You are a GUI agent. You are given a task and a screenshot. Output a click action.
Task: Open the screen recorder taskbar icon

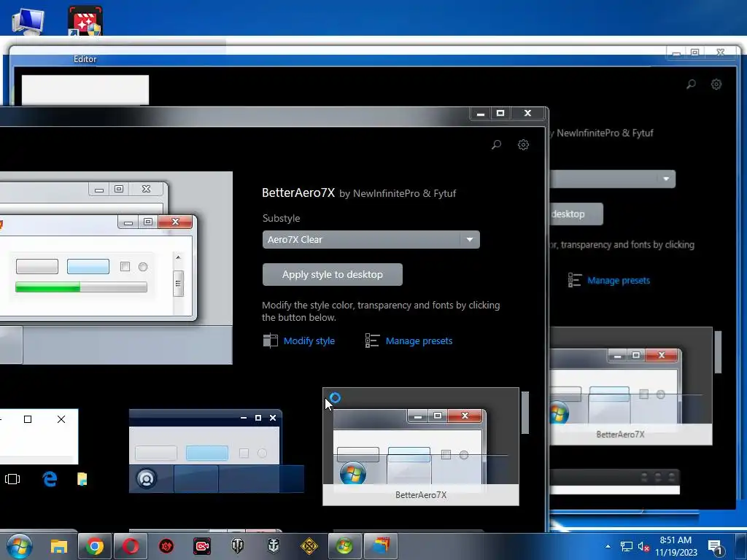click(x=202, y=546)
